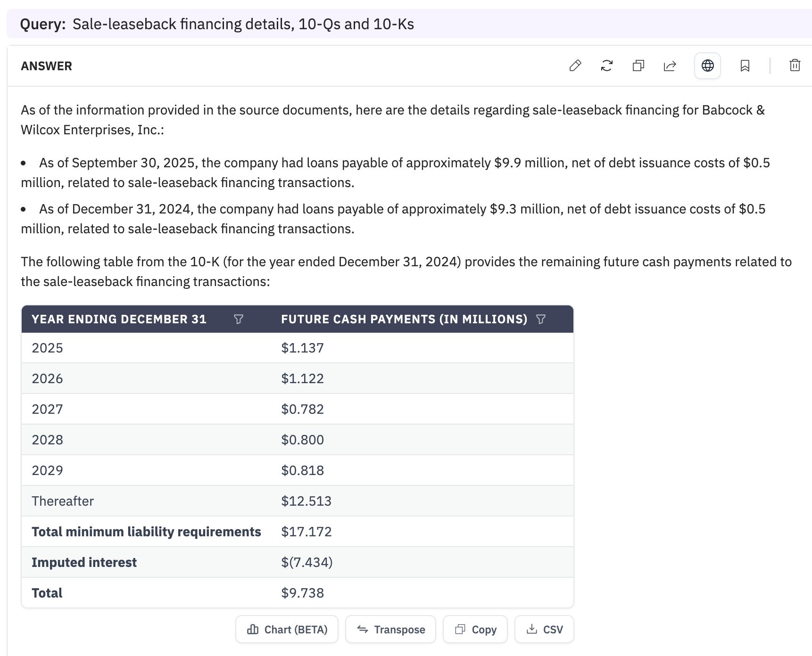Click the paragraph introducing the 10-K table
Viewport: 812px width, 656px height.
pyautogui.click(x=406, y=271)
